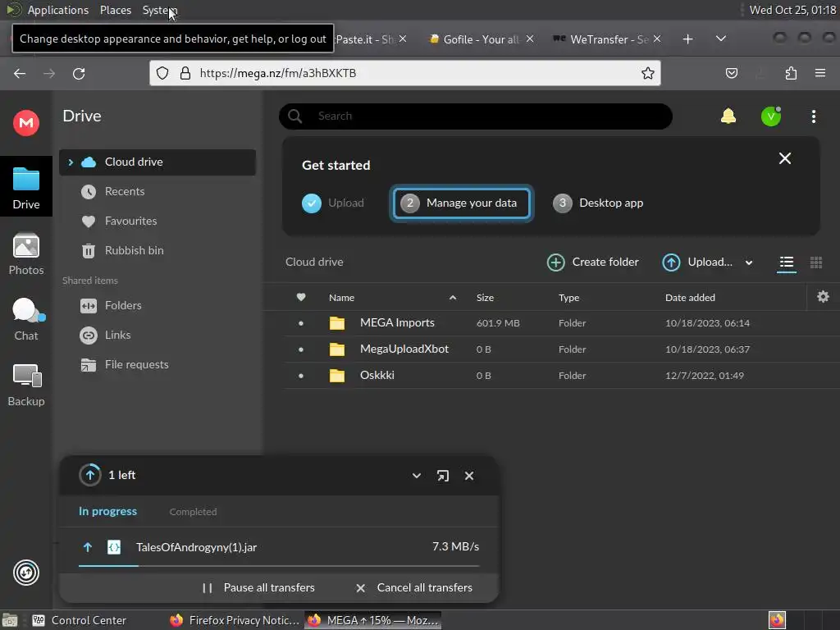Click Create folder
840x630 pixels.
592,262
